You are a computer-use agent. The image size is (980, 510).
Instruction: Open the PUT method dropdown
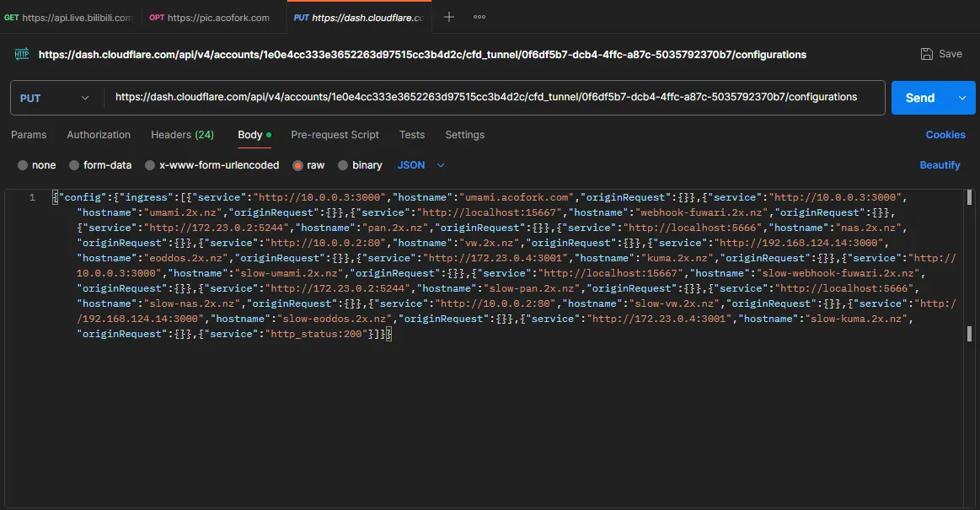[x=54, y=98]
